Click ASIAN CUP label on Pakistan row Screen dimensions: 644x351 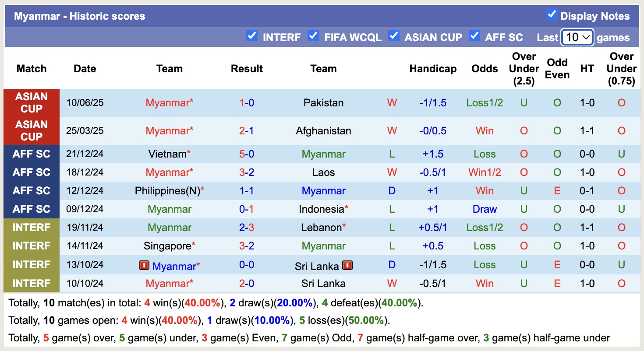(32, 103)
